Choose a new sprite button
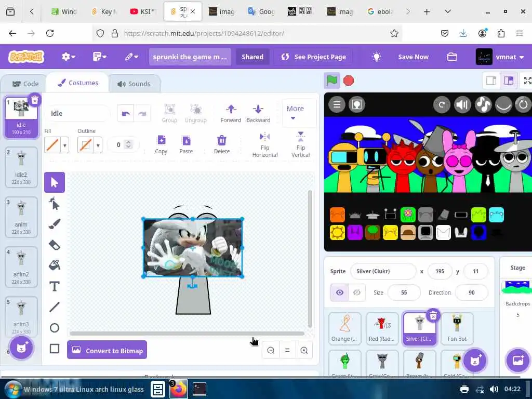Screen dimensions: 532x399 click(x=475, y=361)
